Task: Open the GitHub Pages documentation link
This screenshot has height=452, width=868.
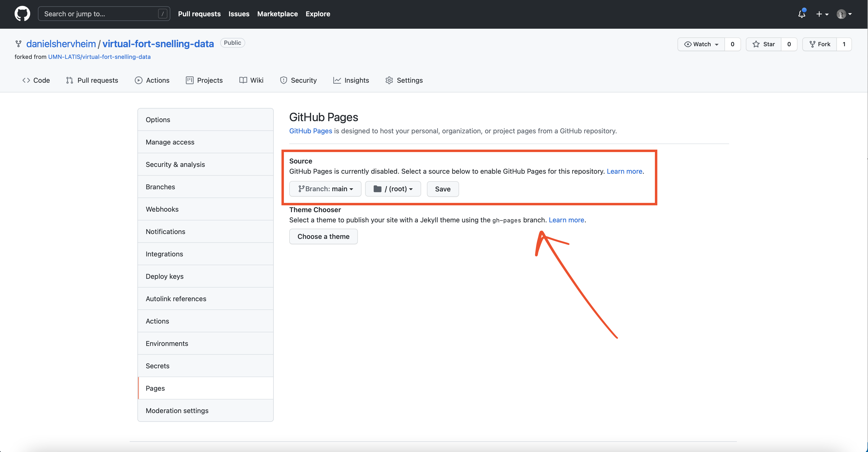Action: point(311,131)
